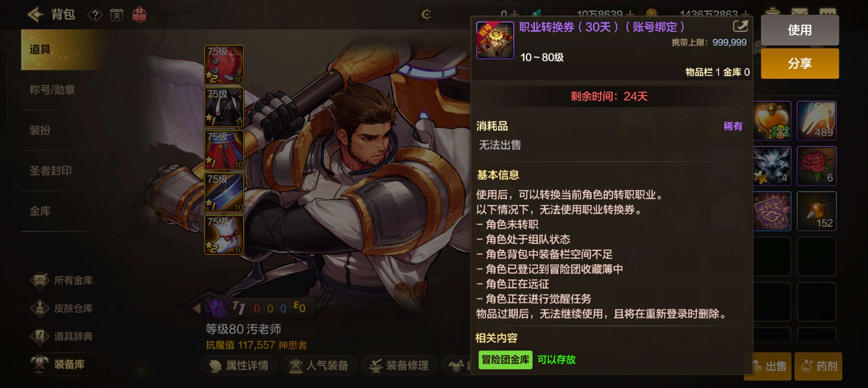868x388 pixels.
Task: Click the green 冒险团金库 tag
Action: (505, 360)
